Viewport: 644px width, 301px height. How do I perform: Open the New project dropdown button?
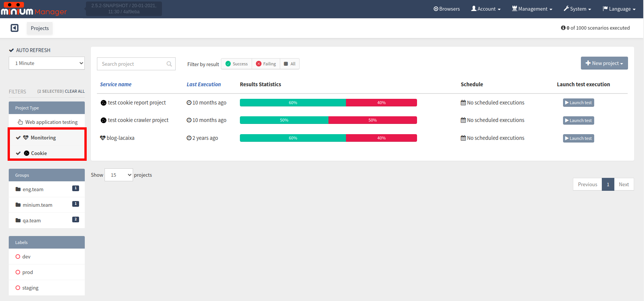604,63
